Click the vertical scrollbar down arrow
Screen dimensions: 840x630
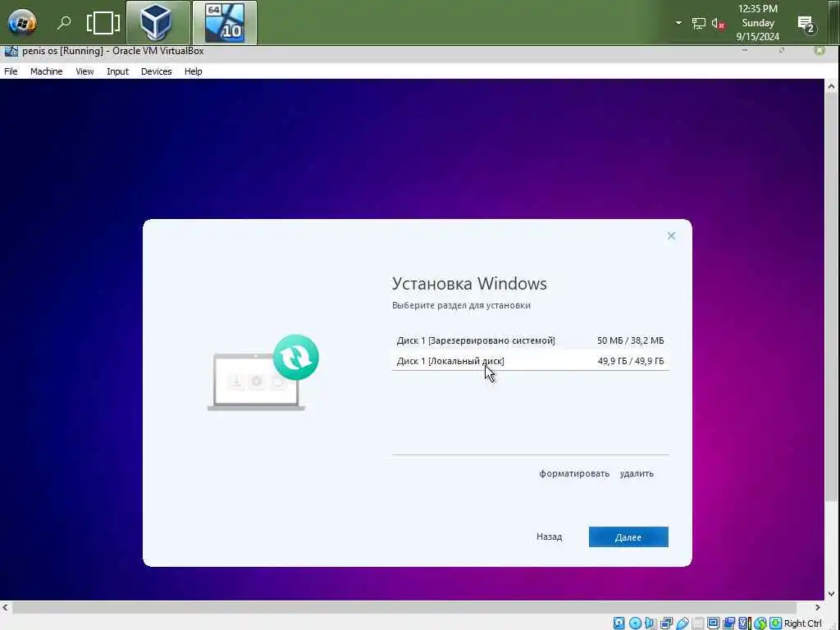(x=832, y=594)
